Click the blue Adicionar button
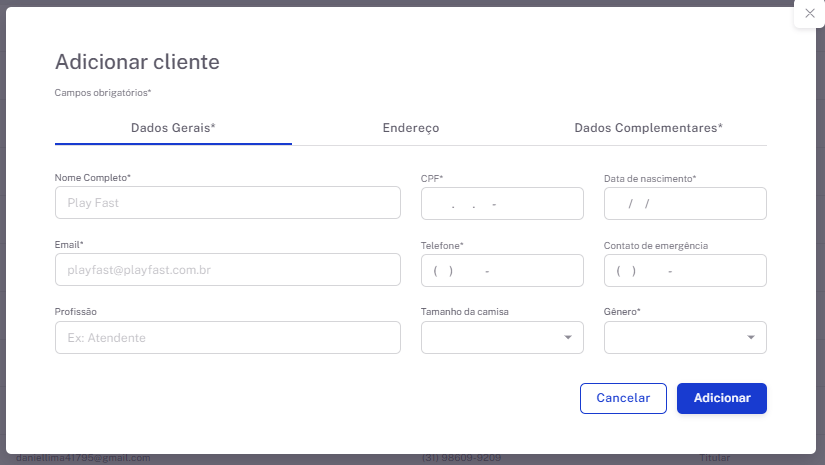The width and height of the screenshot is (825, 465). point(721,398)
